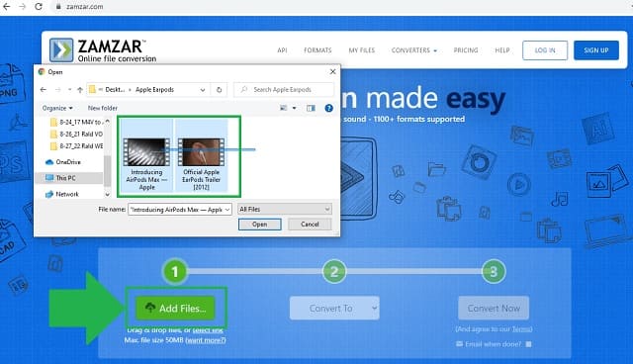Select the 8-24_17 M4V folder
The image size is (633, 364).
click(76, 122)
